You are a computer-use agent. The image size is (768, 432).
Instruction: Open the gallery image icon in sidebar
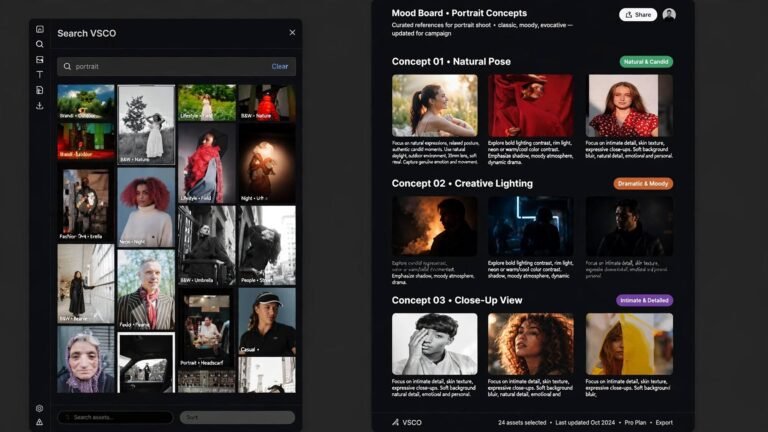[40, 29]
